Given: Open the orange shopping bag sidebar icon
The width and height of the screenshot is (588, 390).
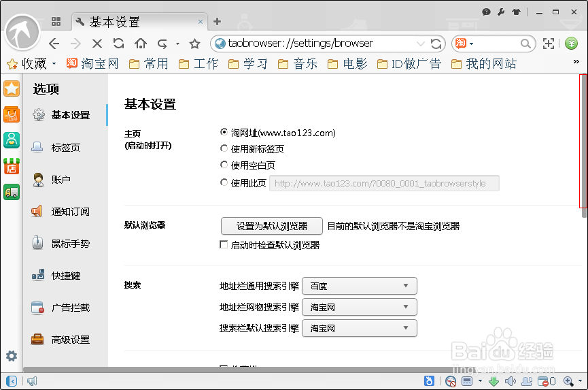Looking at the screenshot, I should coord(12,114).
